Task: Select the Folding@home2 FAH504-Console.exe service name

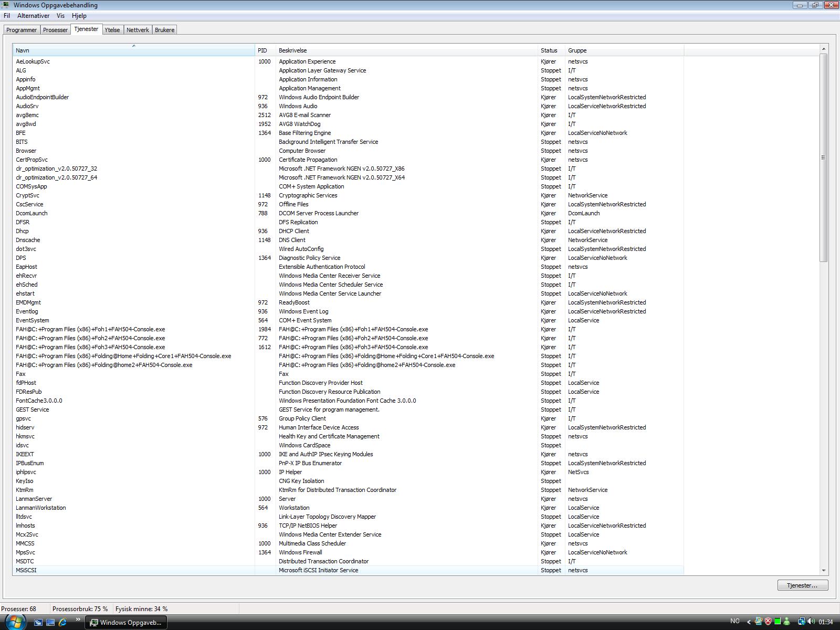Action: tap(104, 365)
